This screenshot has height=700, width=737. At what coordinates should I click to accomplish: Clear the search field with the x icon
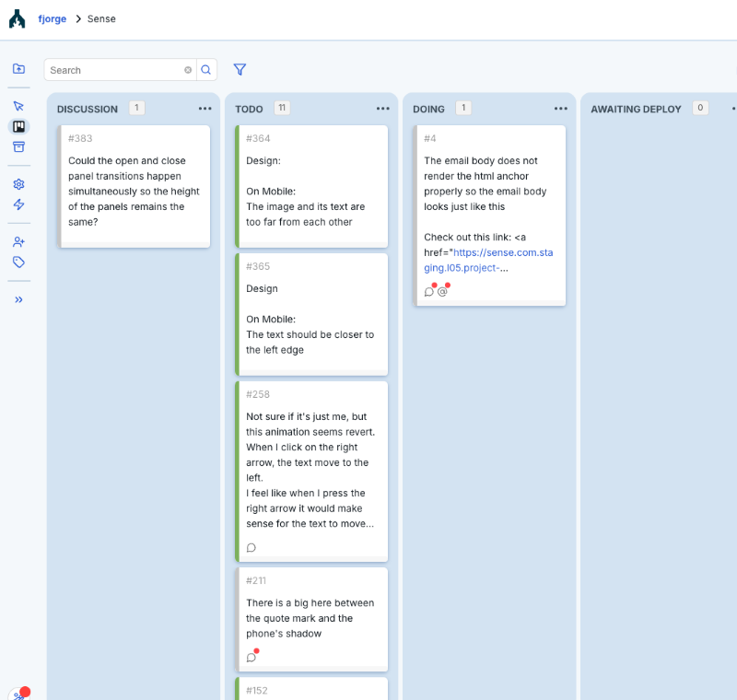pyautogui.click(x=188, y=70)
